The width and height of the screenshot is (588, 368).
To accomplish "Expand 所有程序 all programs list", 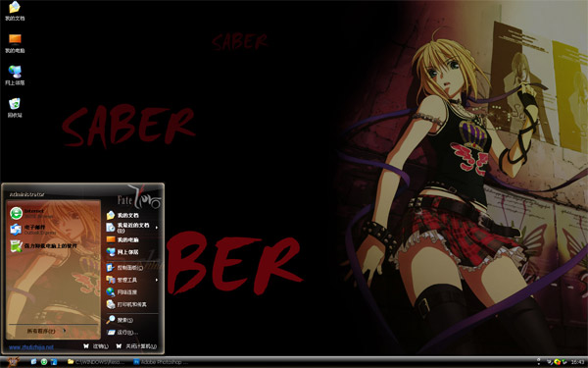I will pos(46,331).
